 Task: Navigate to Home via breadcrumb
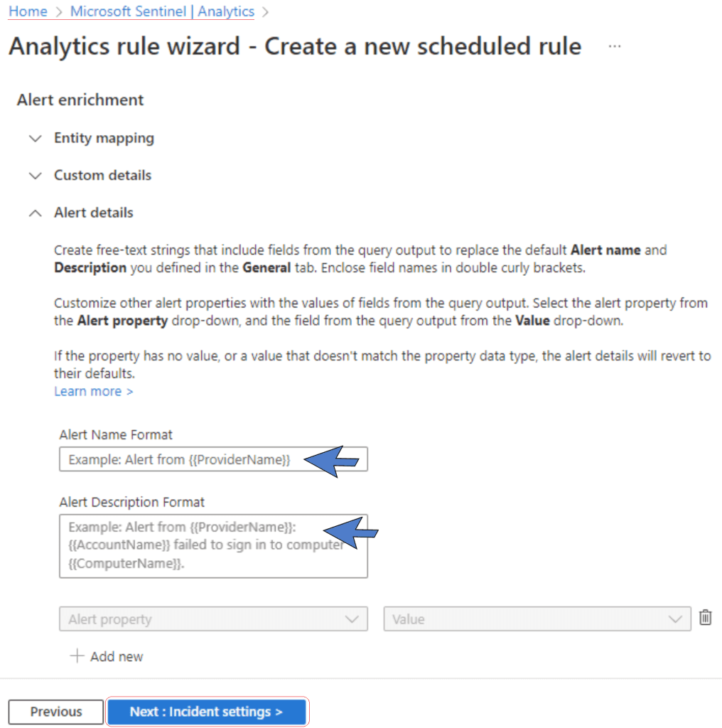click(28, 11)
